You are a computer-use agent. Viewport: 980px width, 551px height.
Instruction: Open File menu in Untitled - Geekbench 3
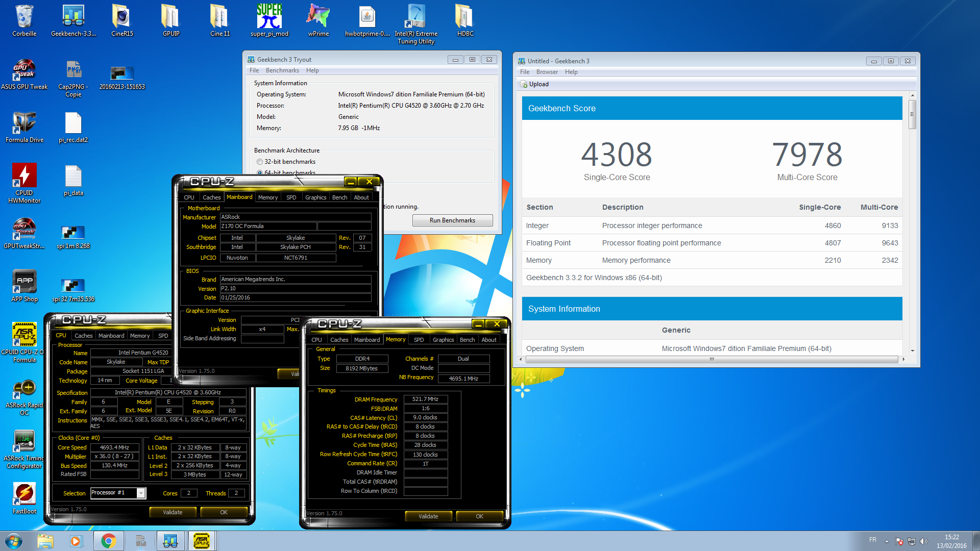pyautogui.click(x=525, y=72)
